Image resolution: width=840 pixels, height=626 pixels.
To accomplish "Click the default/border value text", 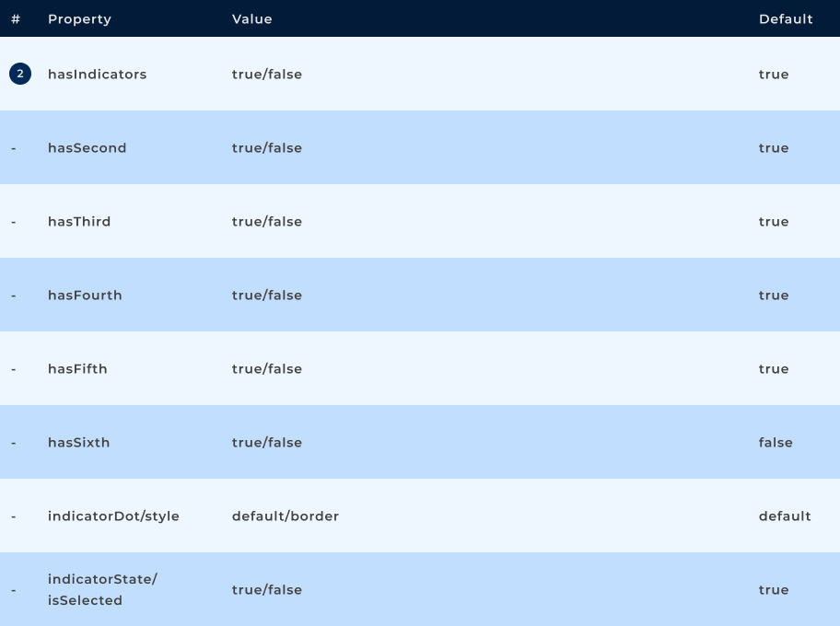I will (x=285, y=516).
